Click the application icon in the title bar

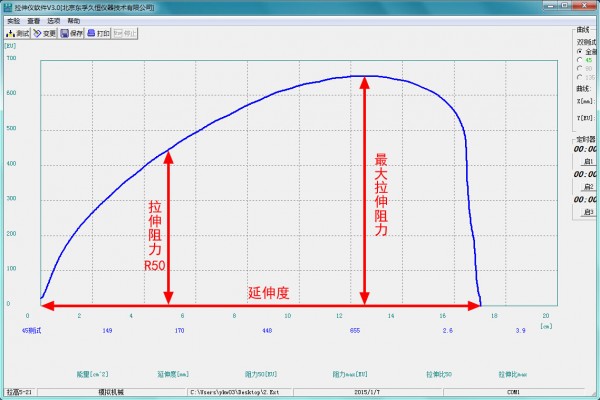point(8,6)
